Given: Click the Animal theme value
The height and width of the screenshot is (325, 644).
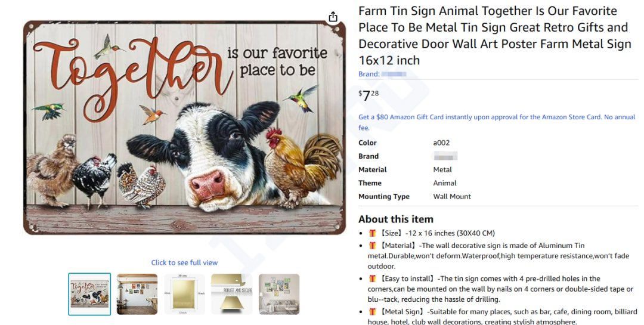Looking at the screenshot, I should 445,183.
